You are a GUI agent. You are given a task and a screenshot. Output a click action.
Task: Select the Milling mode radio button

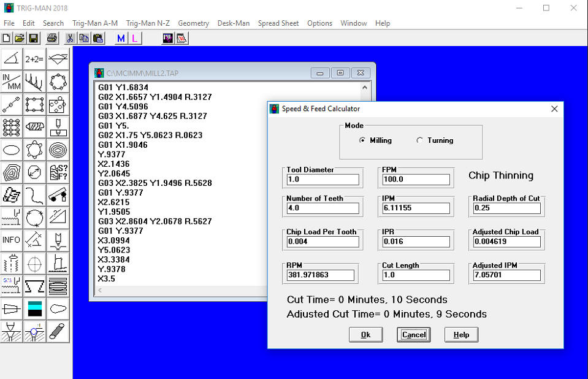[x=375, y=140]
